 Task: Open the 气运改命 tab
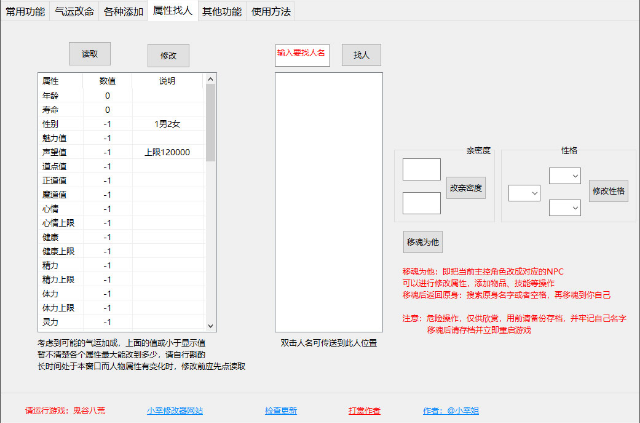tap(74, 11)
